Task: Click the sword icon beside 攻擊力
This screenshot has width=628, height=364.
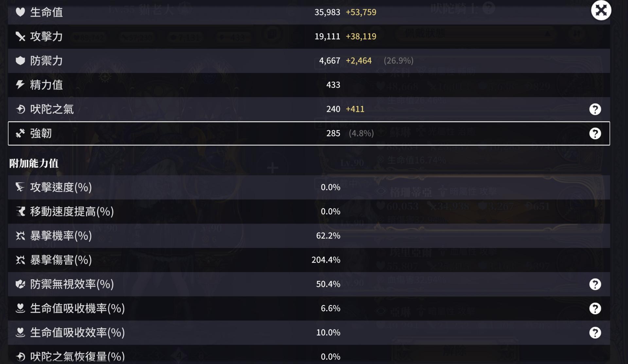Action: tap(20, 36)
